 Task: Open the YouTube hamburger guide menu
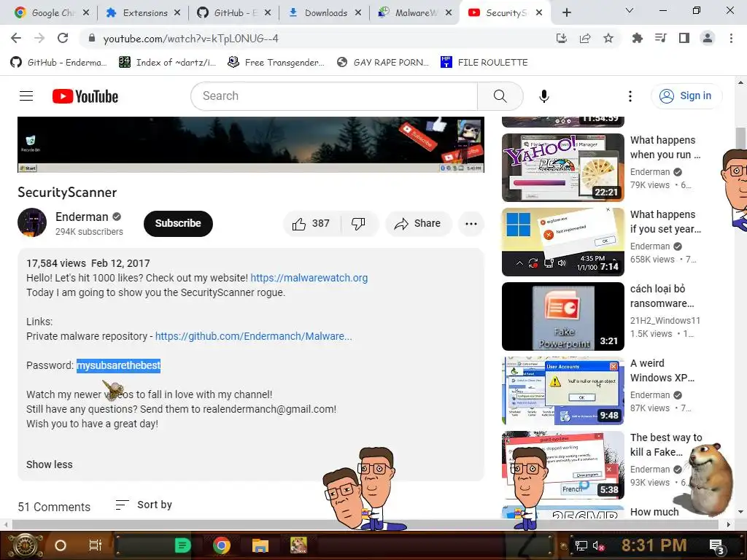(x=26, y=96)
